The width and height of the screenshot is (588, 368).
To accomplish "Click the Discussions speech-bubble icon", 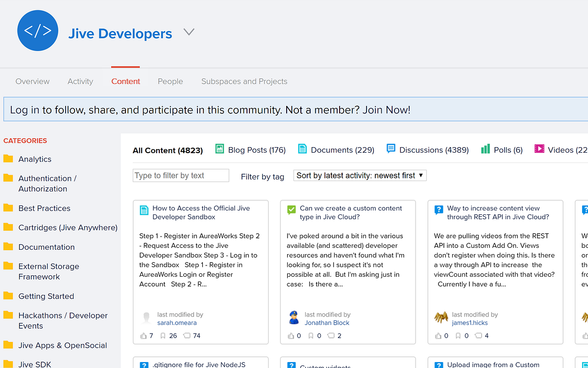I will [x=391, y=149].
